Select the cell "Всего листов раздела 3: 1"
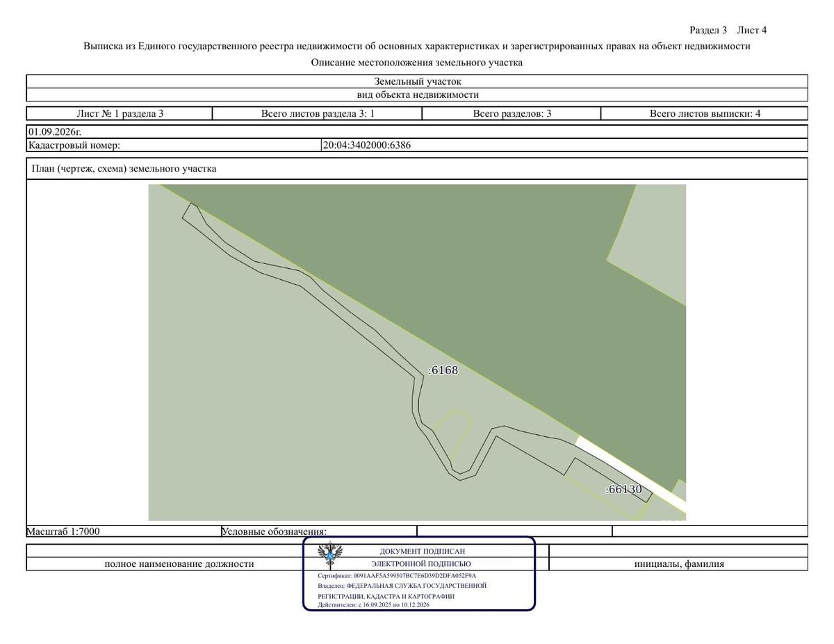Image resolution: width=834 pixels, height=644 pixels. point(318,113)
